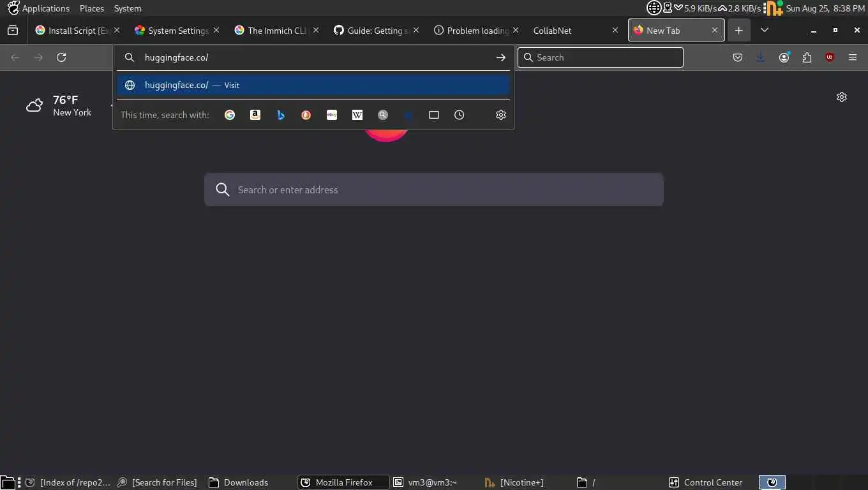This screenshot has height=490, width=868.
Task: Open Firefox View at tab bar start
Action: tap(12, 30)
